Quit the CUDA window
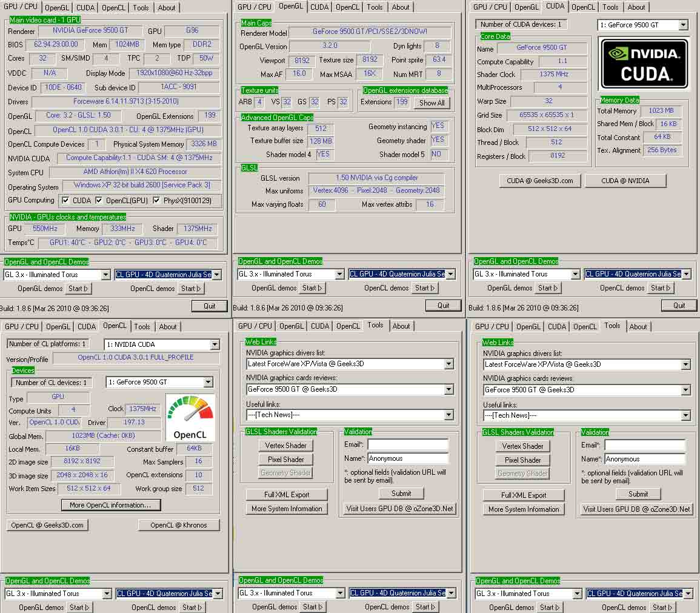The height and width of the screenshot is (613, 700). 679,306
